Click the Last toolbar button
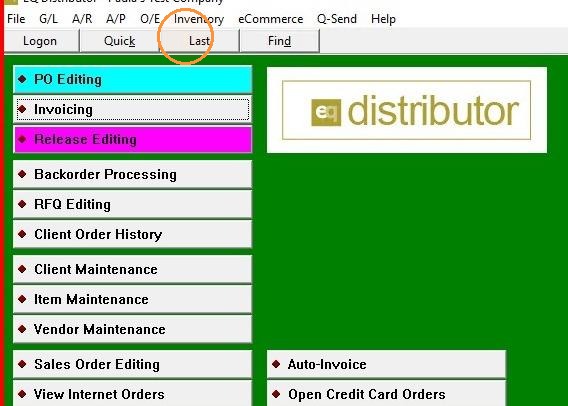The width and height of the screenshot is (568, 406). click(199, 41)
